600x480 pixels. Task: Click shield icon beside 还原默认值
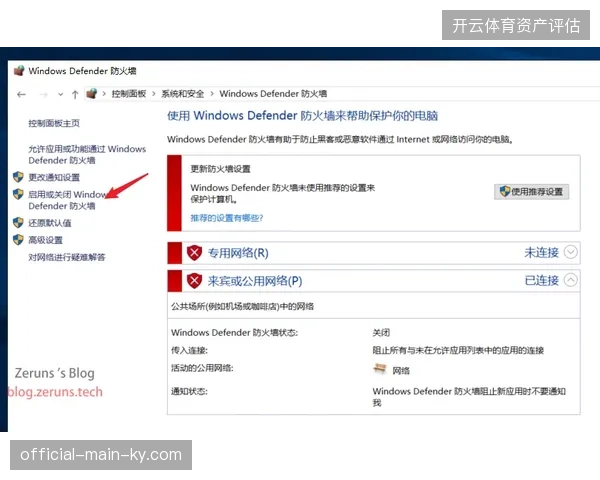coord(18,222)
